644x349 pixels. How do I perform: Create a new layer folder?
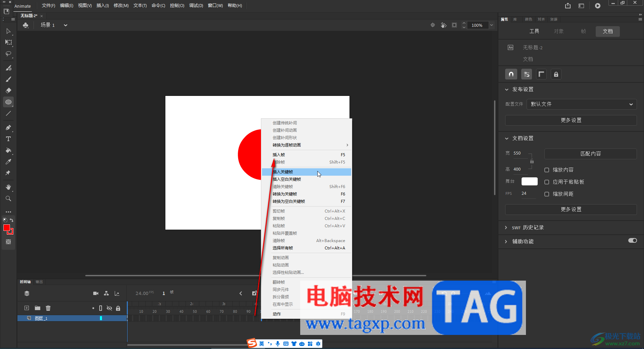[x=38, y=308]
